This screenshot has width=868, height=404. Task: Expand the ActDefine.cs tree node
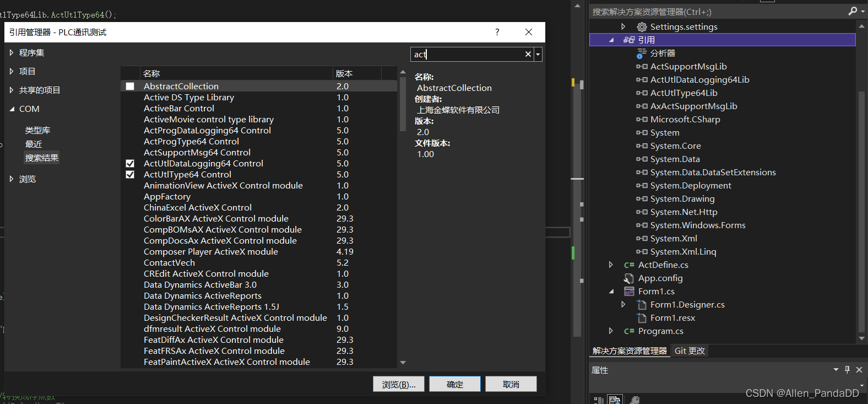click(611, 265)
